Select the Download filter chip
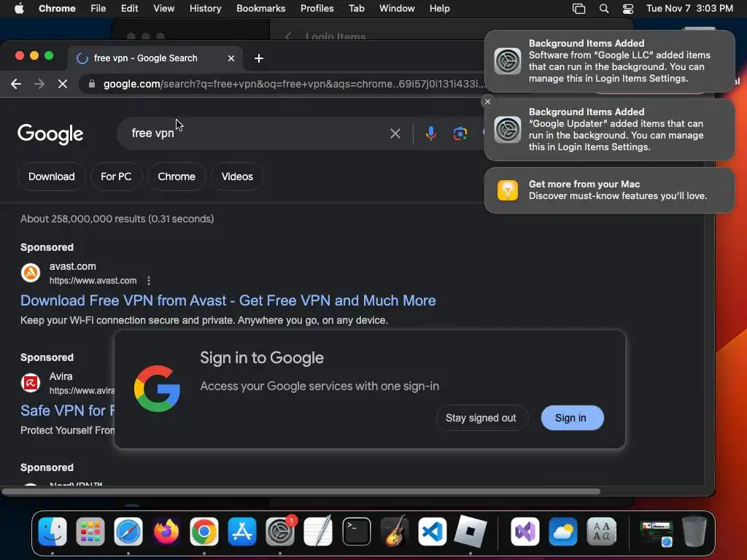 coord(52,176)
